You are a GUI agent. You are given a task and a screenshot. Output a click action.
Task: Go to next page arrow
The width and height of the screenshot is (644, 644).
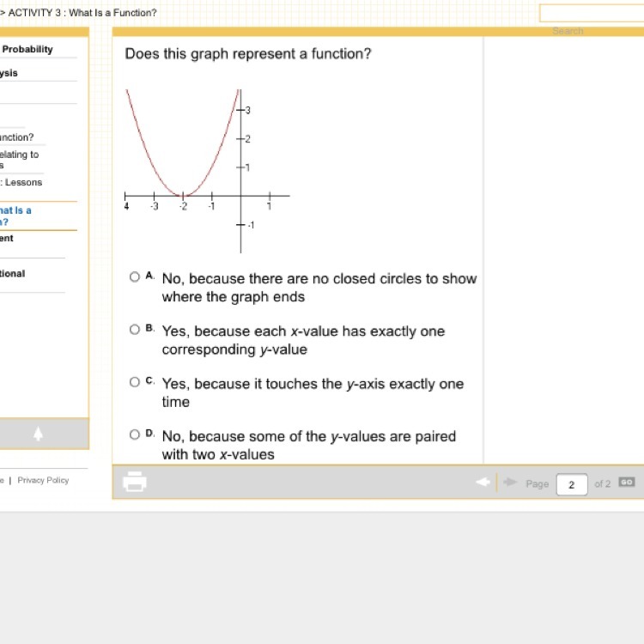point(510,482)
